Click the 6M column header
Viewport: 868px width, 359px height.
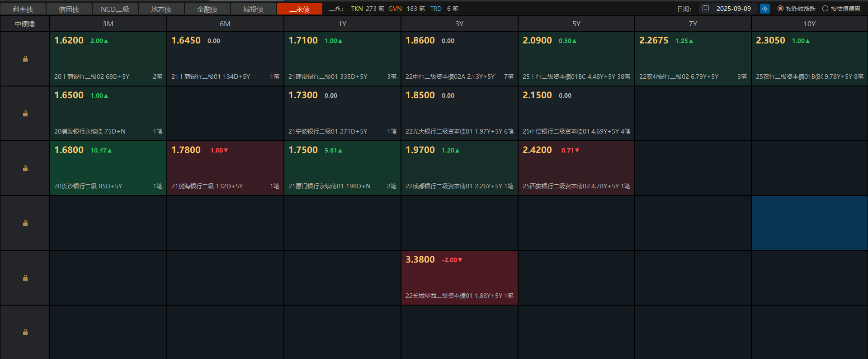click(225, 24)
